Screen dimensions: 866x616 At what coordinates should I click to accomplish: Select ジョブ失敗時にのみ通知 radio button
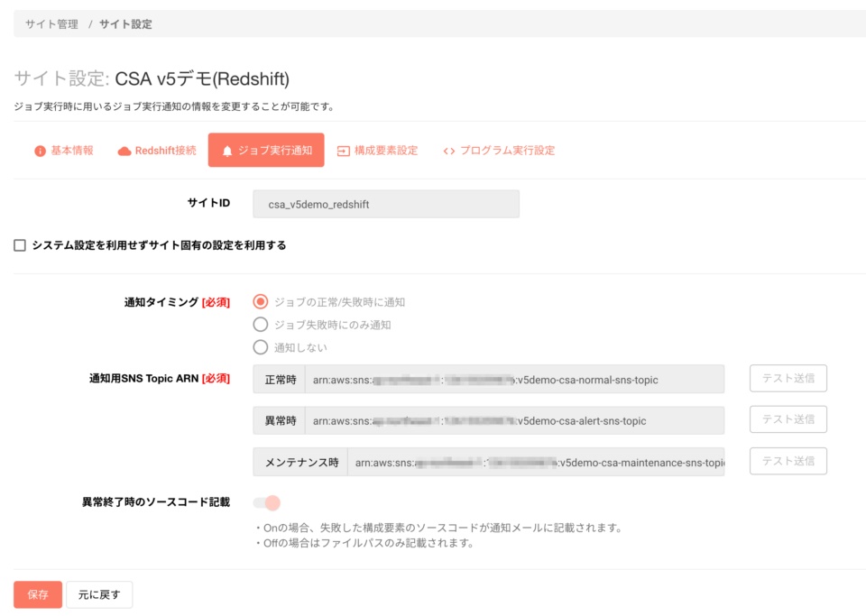[x=260, y=326]
